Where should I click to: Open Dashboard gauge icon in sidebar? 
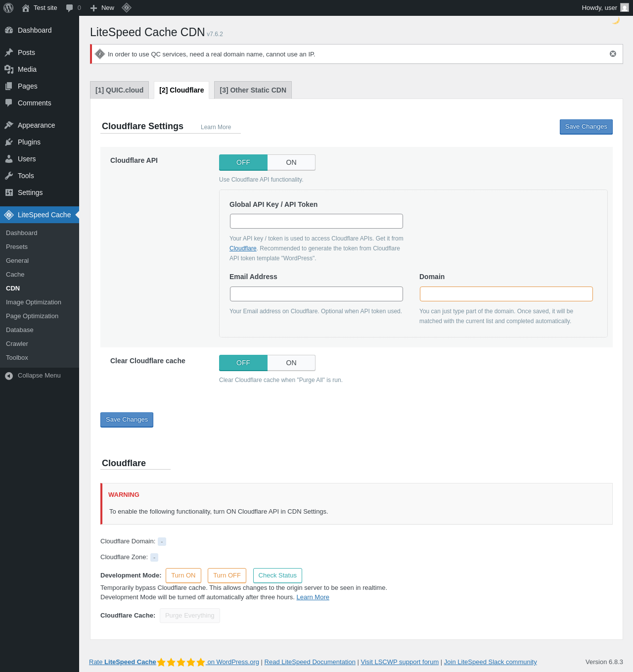(x=9, y=30)
